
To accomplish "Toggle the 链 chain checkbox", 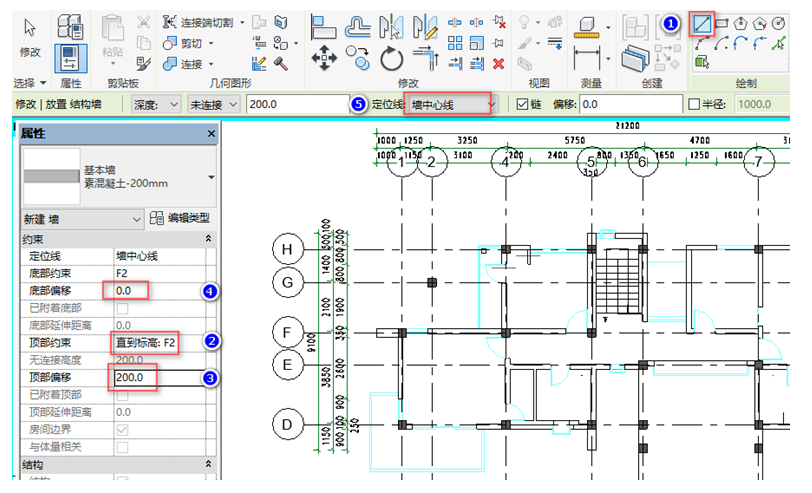I will tap(523, 105).
